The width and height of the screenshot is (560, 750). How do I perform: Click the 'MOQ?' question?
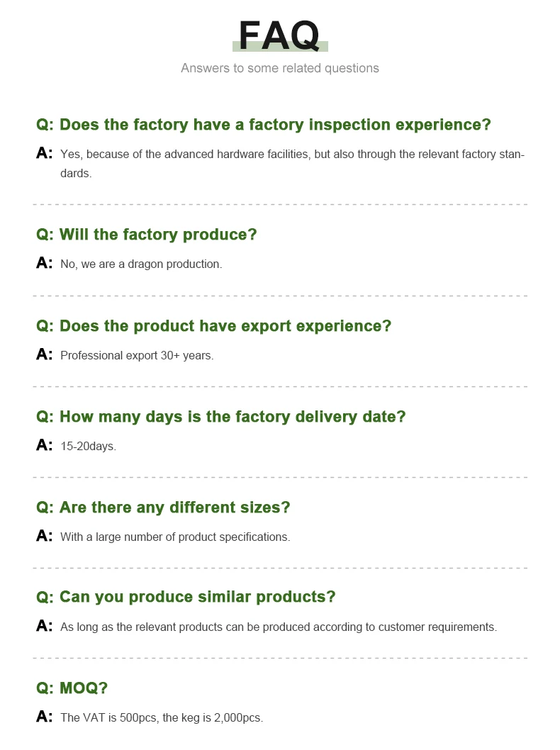(x=72, y=688)
